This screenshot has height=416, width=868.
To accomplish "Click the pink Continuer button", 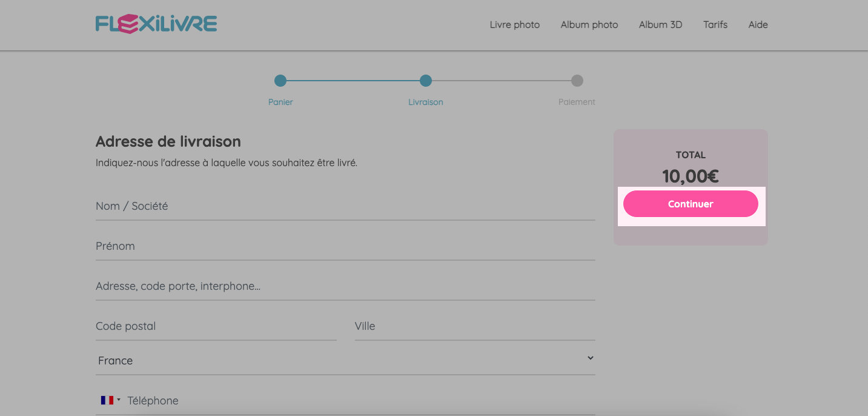I will click(x=691, y=204).
